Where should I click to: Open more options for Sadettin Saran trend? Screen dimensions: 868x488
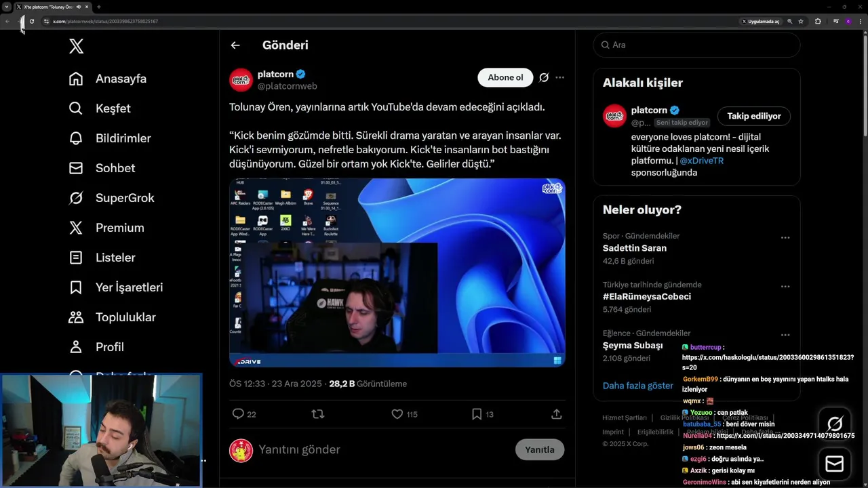785,238
